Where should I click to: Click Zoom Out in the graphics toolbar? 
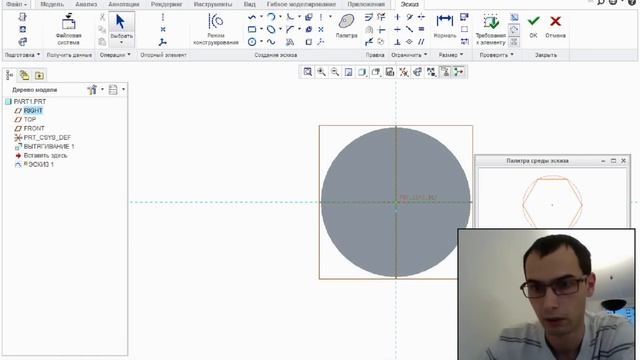click(335, 72)
